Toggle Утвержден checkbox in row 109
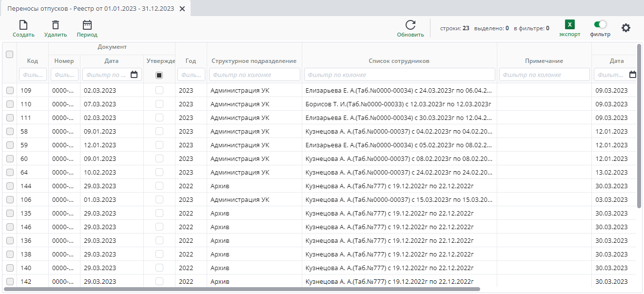Viewport: 644px width, 294px height. click(159, 90)
